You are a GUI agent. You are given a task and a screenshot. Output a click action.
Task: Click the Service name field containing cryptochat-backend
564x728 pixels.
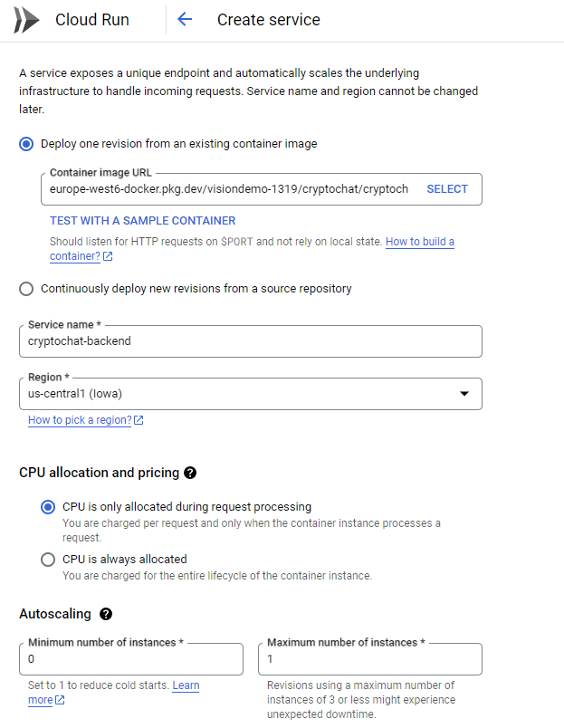click(250, 341)
